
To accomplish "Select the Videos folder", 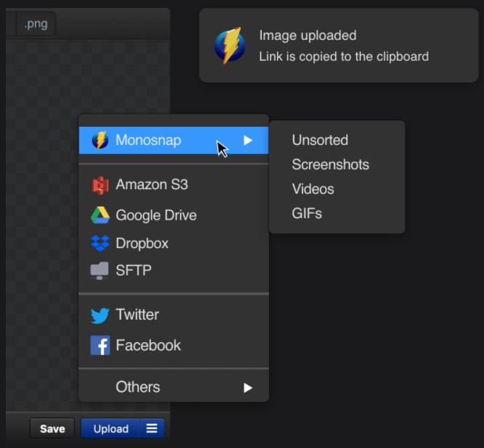I will point(337,189).
